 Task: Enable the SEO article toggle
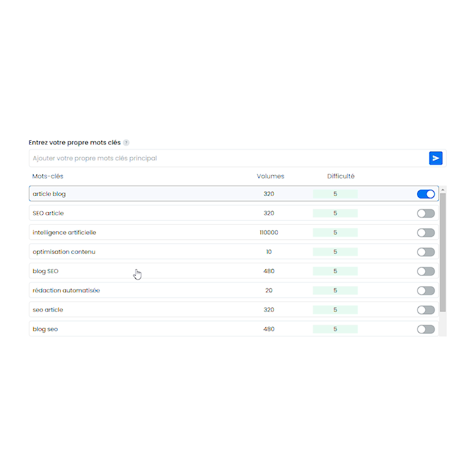426,214
